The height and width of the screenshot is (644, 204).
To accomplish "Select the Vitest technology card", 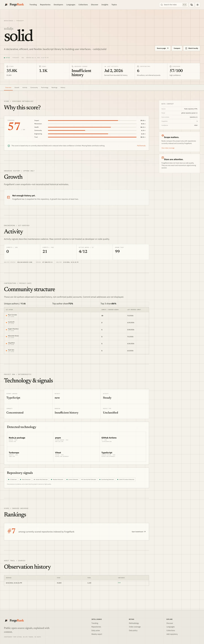I will 76,454.
